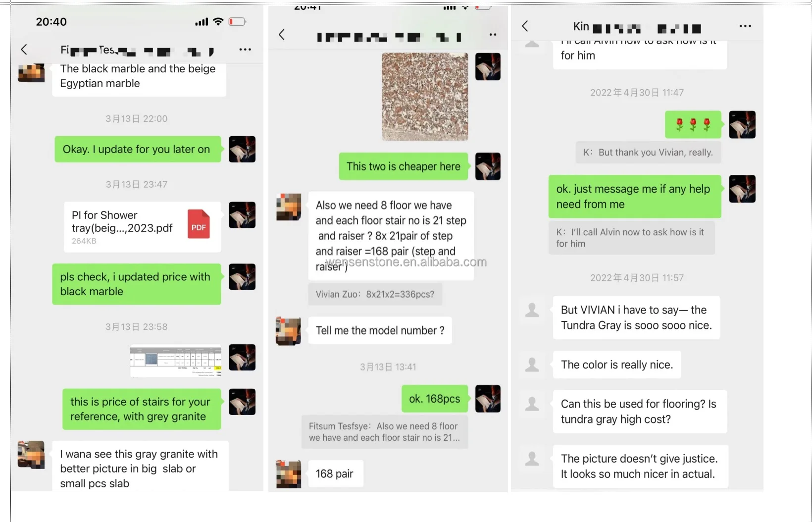This screenshot has height=522, width=812.
Task: Go back from the left chat
Action: (x=24, y=50)
